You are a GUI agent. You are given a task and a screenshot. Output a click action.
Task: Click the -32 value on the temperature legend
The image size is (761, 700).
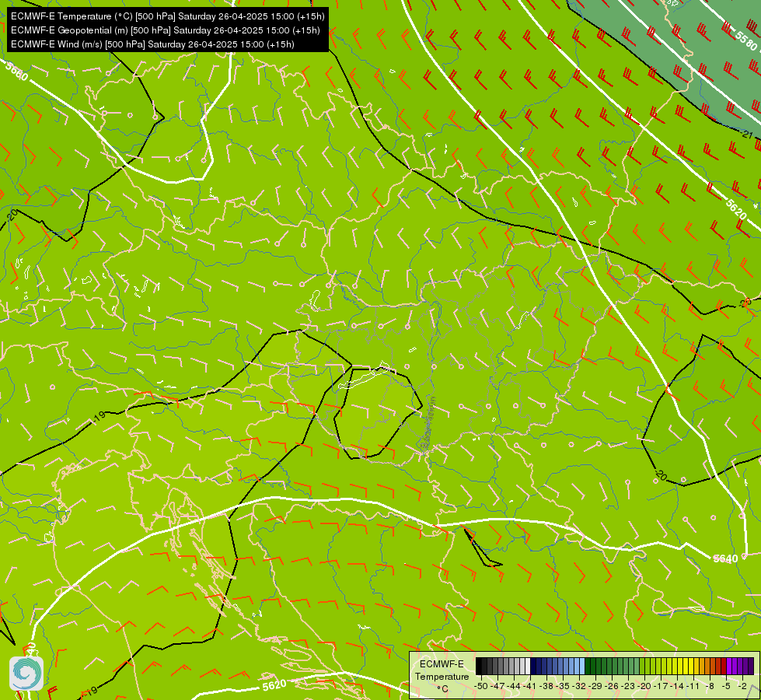click(579, 687)
